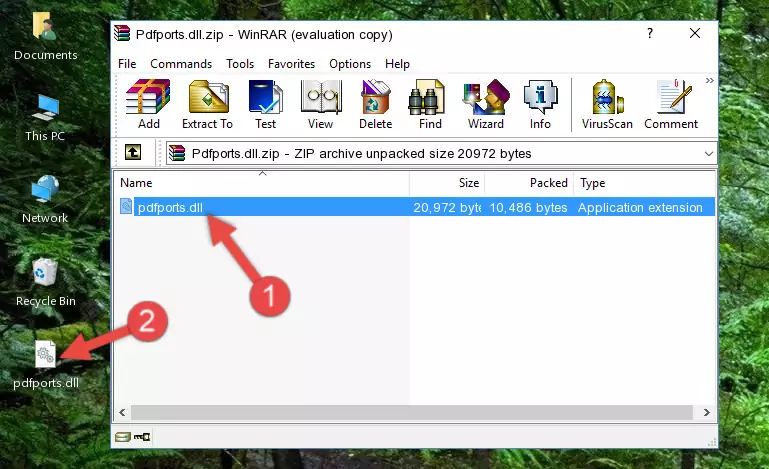Image resolution: width=769 pixels, height=469 pixels.
Task: Go up one folder level
Action: tap(133, 153)
